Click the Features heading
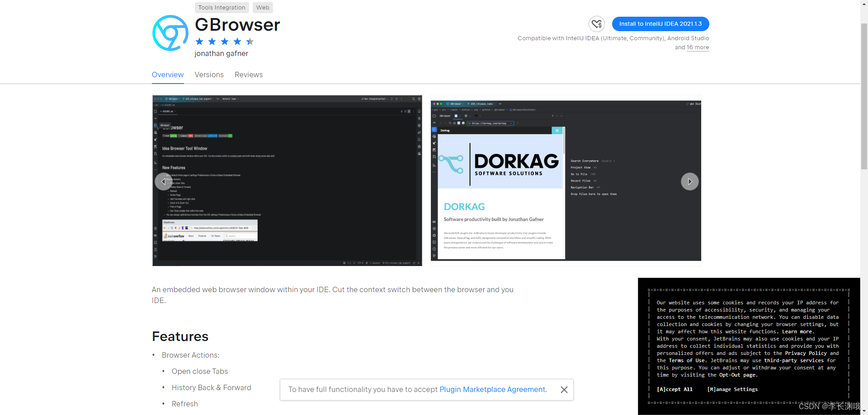Screen dimensions: 868x415 pyautogui.click(x=180, y=336)
